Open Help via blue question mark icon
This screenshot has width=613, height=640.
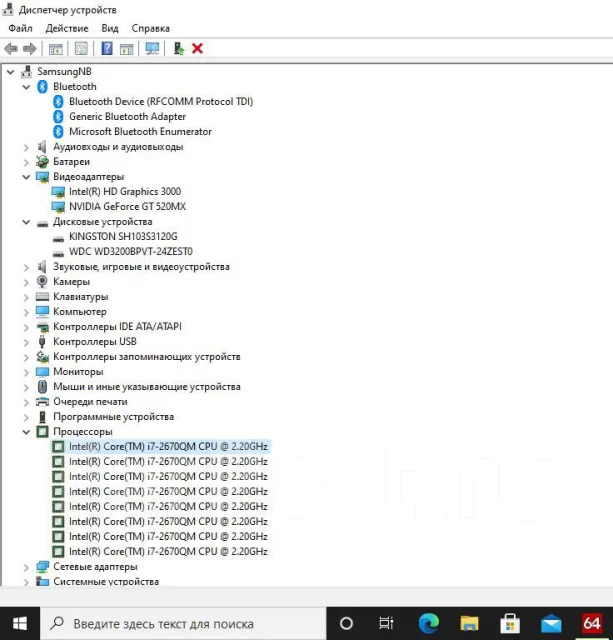pos(107,49)
